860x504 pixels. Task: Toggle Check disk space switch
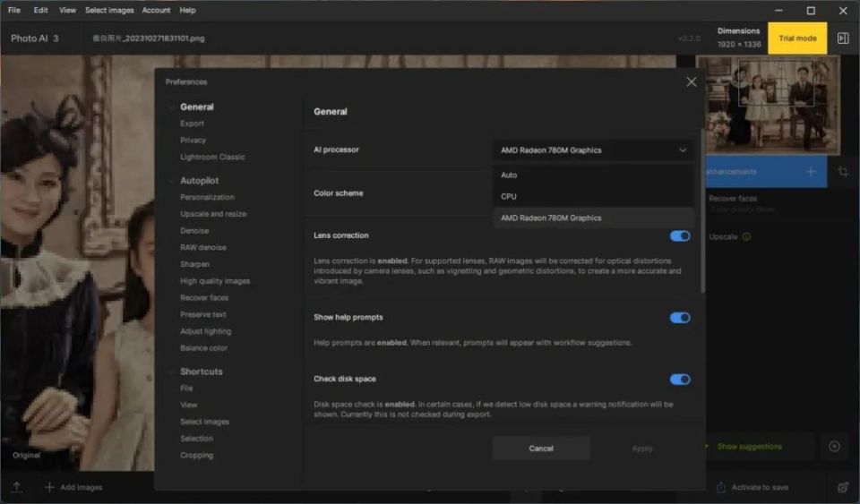click(x=680, y=380)
